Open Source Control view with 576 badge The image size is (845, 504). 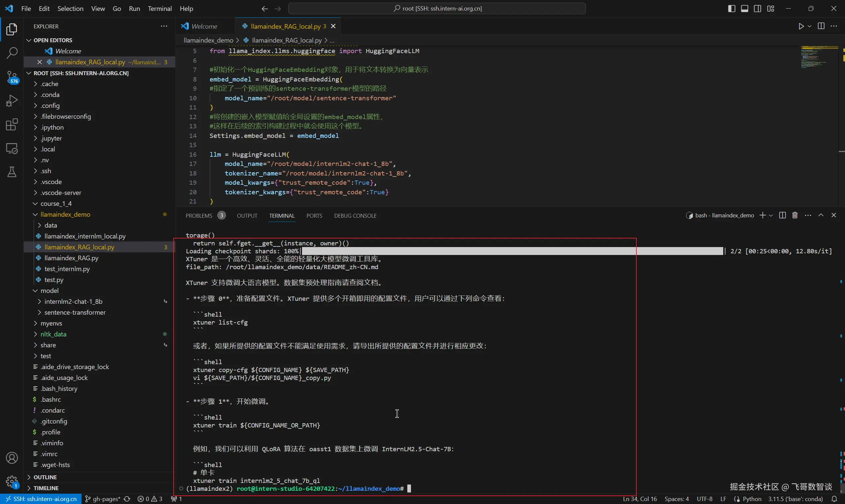pos(12,77)
